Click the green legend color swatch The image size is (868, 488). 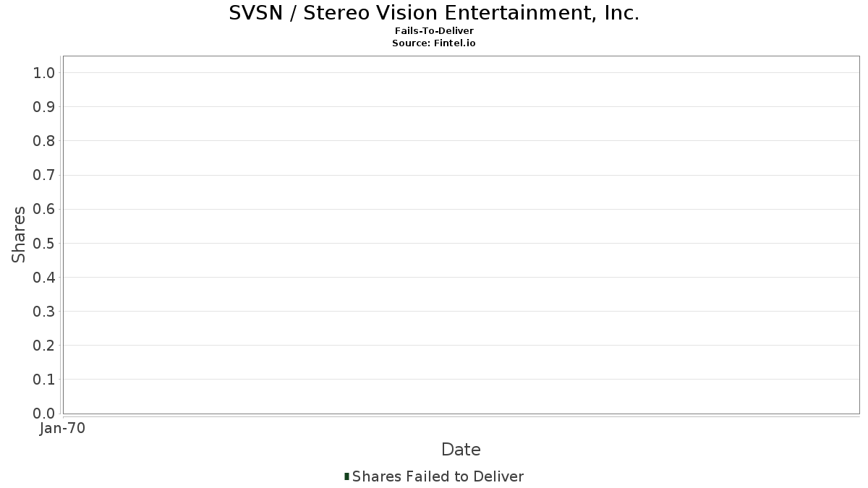point(347,476)
